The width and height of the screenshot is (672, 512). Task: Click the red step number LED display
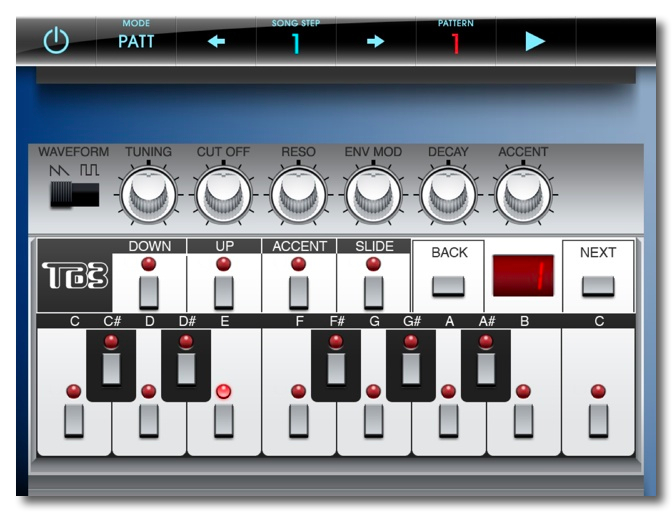click(523, 275)
